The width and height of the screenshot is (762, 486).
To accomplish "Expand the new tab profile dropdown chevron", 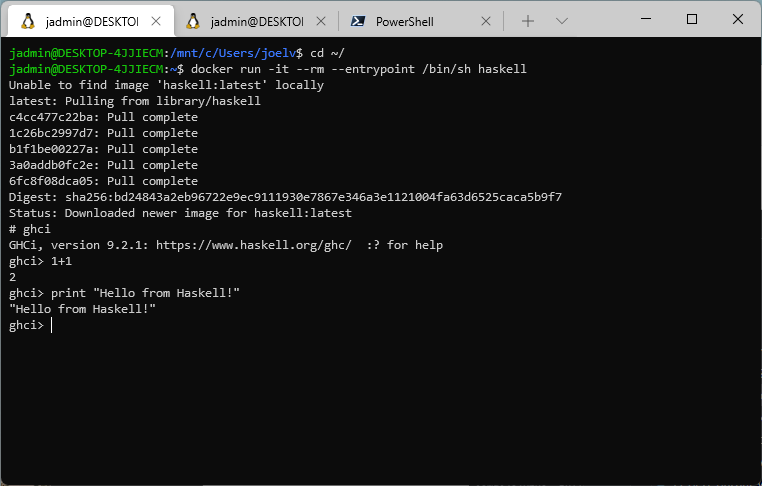I will point(562,21).
